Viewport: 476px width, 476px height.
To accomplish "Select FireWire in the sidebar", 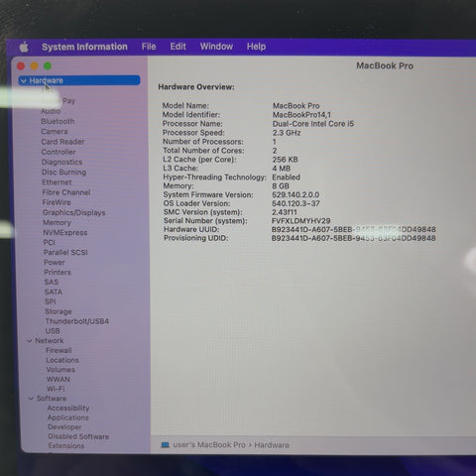I will (57, 202).
